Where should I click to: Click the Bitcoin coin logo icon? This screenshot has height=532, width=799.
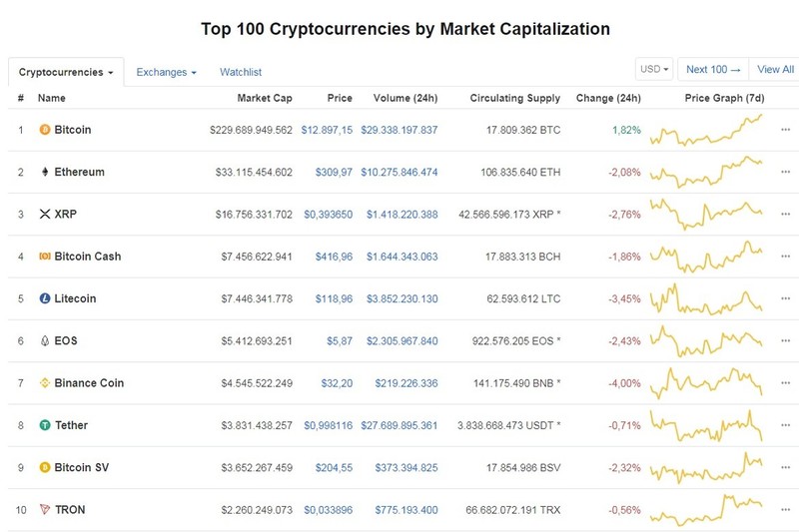[45, 130]
